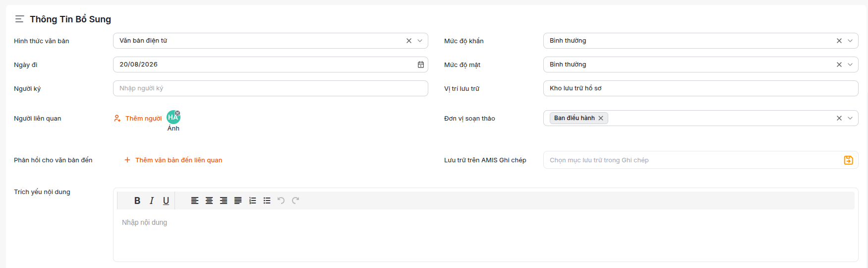The image size is (868, 268).
Task: Insert numbered list in editor
Action: tap(252, 201)
